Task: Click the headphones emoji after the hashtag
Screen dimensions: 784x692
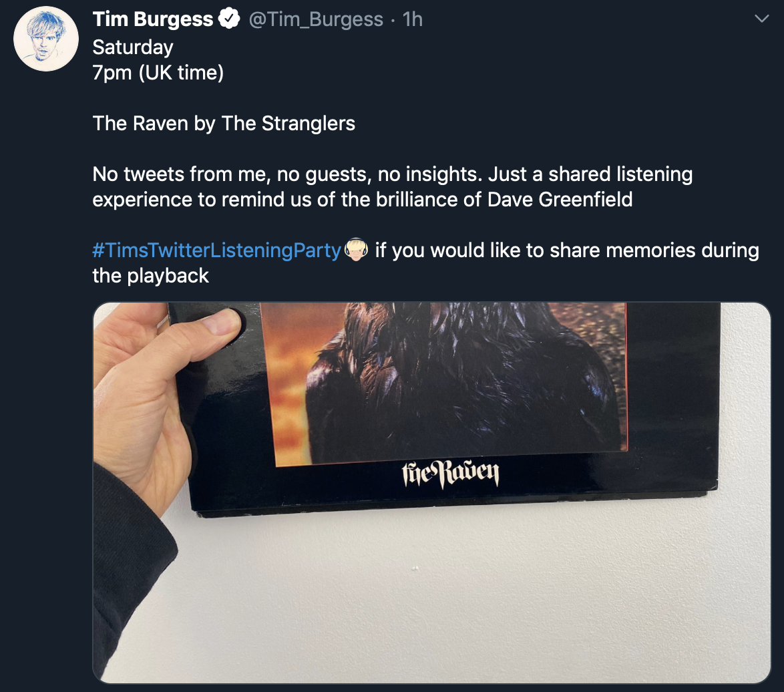Action: click(x=357, y=250)
